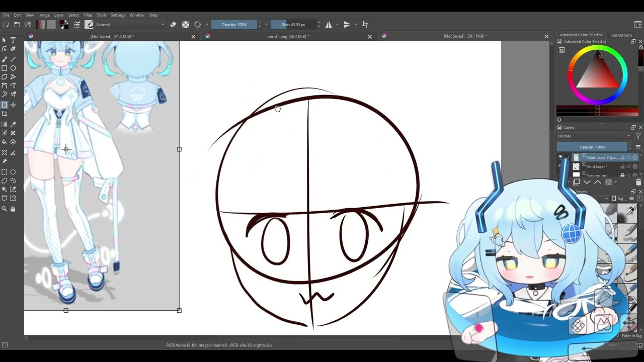Select the Move tool
This screenshot has height=362, width=644.
pyautogui.click(x=13, y=105)
